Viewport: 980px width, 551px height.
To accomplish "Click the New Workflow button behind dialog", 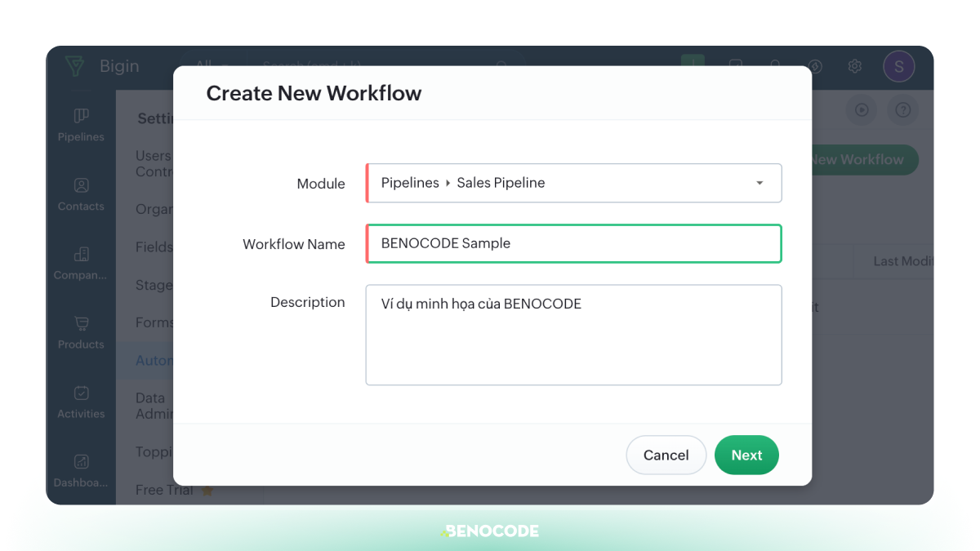I will [865, 159].
